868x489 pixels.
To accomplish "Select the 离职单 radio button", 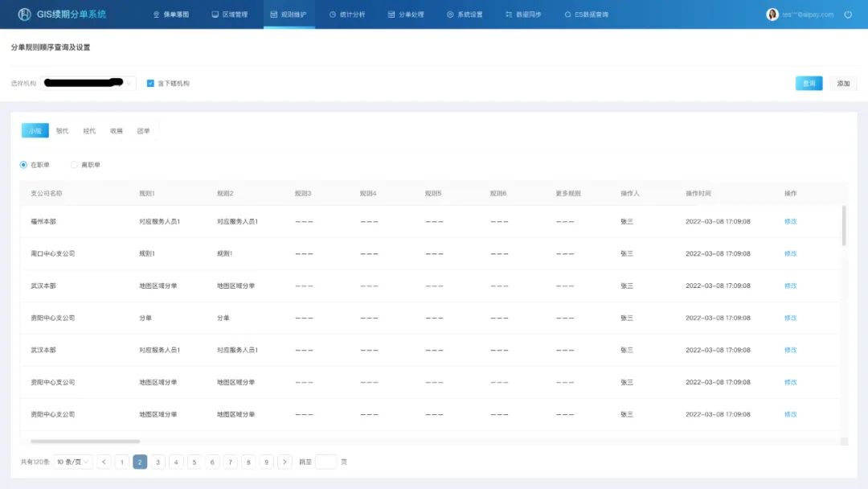I will click(75, 165).
